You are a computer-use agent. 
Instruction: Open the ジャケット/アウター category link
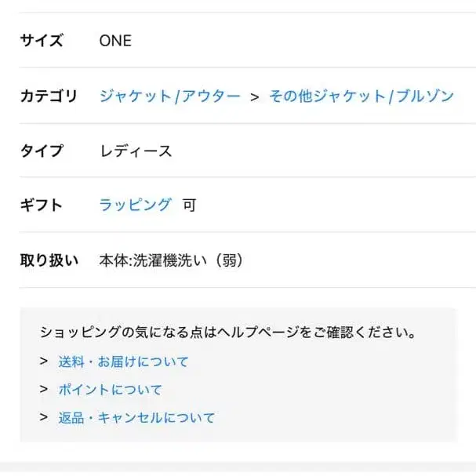coord(169,96)
